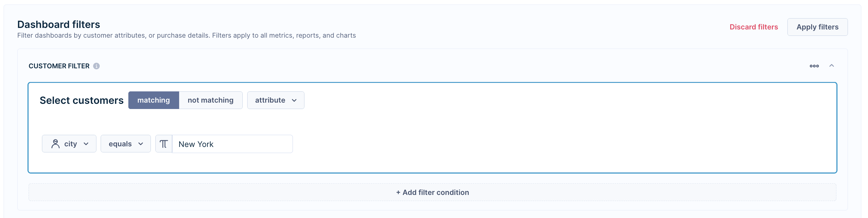Click the info icon beside CUSTOMER FILTER
The height and width of the screenshot is (218, 868).
(96, 66)
